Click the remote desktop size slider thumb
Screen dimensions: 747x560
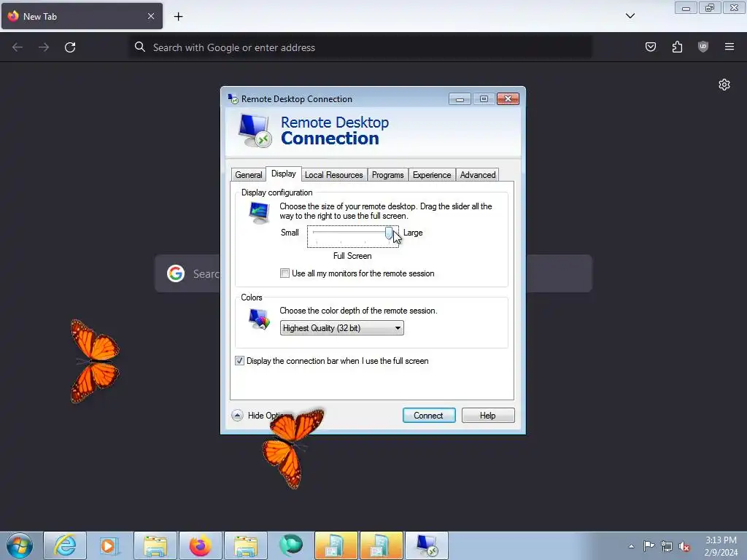[x=389, y=233]
